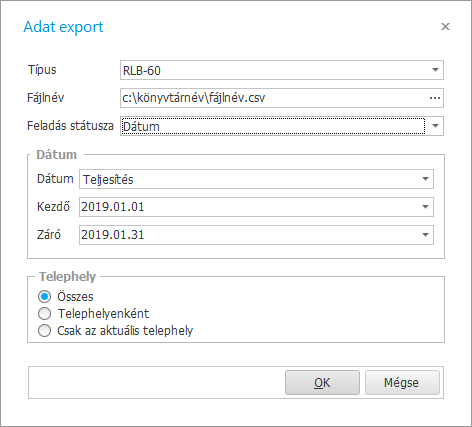Cancel with the Mégse button
The image size is (472, 427).
click(x=402, y=383)
